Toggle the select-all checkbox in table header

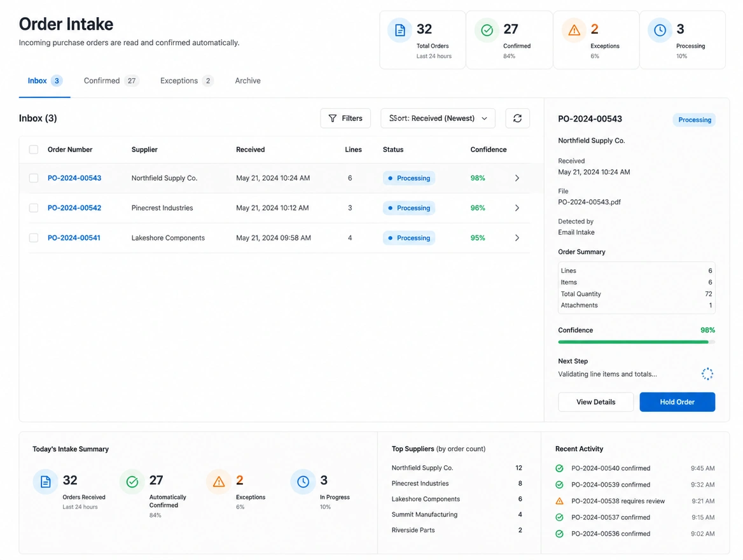(x=34, y=150)
